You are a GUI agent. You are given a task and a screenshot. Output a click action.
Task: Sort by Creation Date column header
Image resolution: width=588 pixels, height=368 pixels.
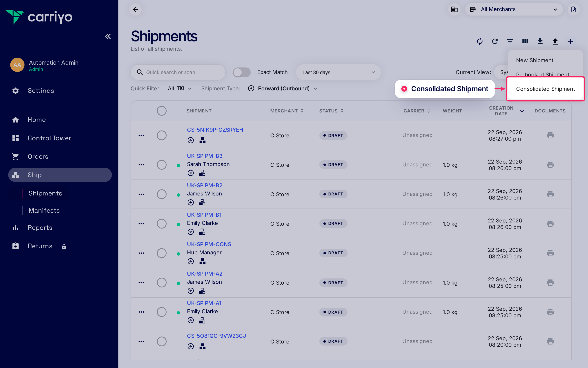[x=506, y=111]
